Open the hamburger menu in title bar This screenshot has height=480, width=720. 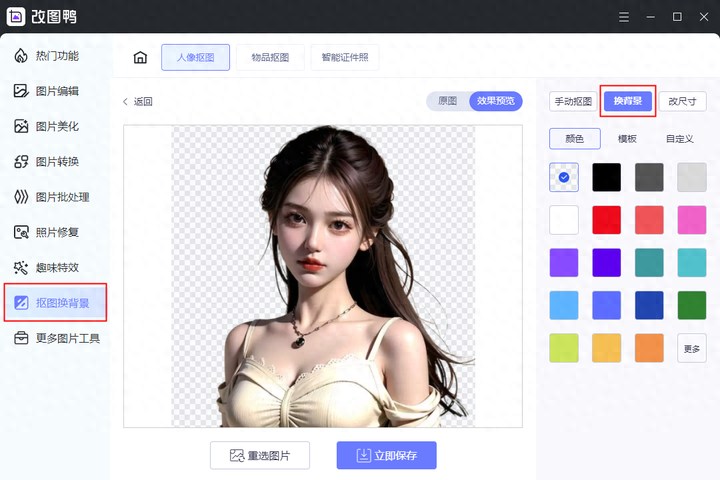point(624,17)
